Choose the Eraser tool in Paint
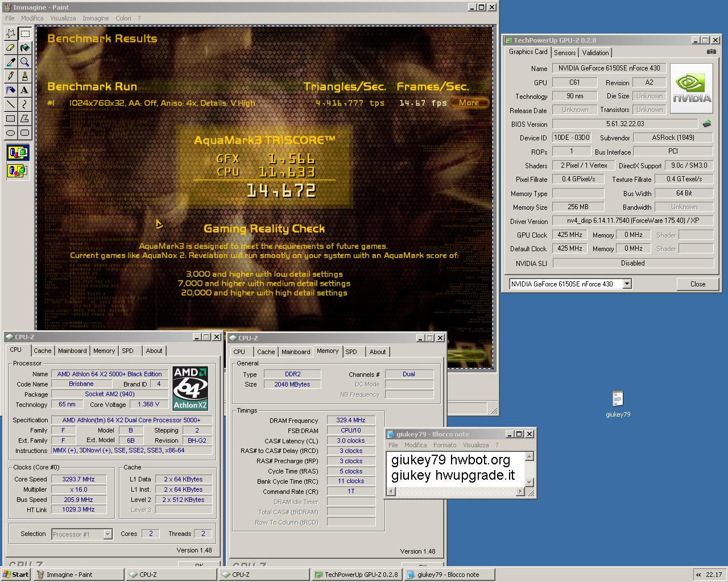Screen dimensions: 728x582 11,48
